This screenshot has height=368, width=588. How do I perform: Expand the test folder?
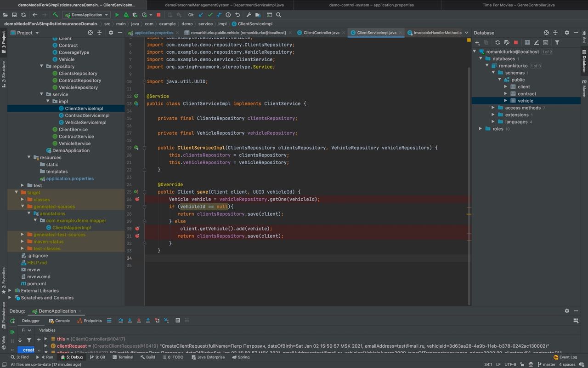tap(23, 185)
